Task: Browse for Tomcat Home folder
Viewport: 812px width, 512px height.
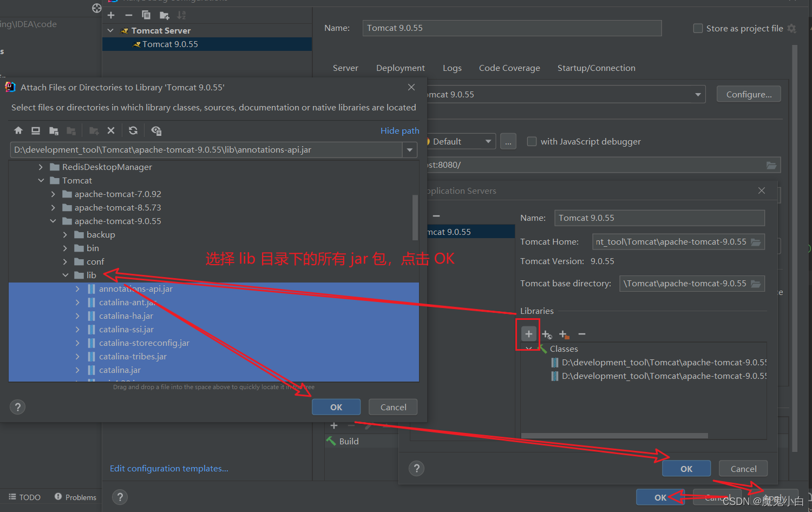Action: pyautogui.click(x=756, y=242)
